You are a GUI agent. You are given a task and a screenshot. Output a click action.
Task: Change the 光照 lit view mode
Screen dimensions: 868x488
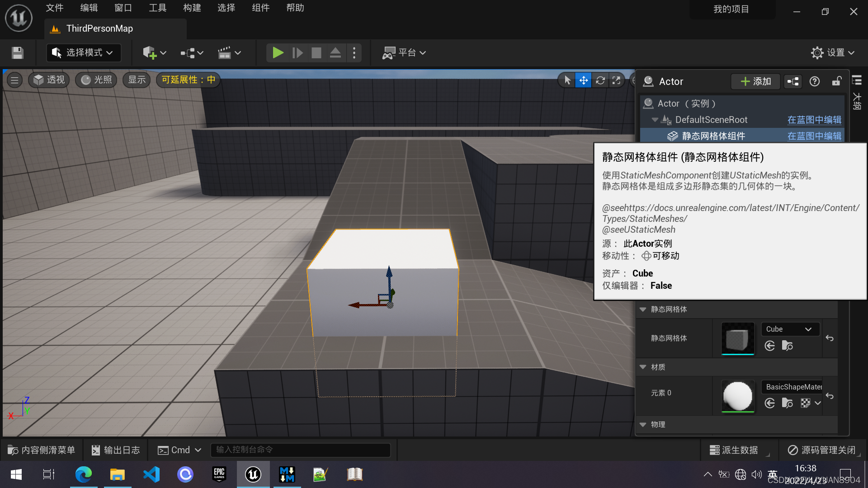point(96,80)
